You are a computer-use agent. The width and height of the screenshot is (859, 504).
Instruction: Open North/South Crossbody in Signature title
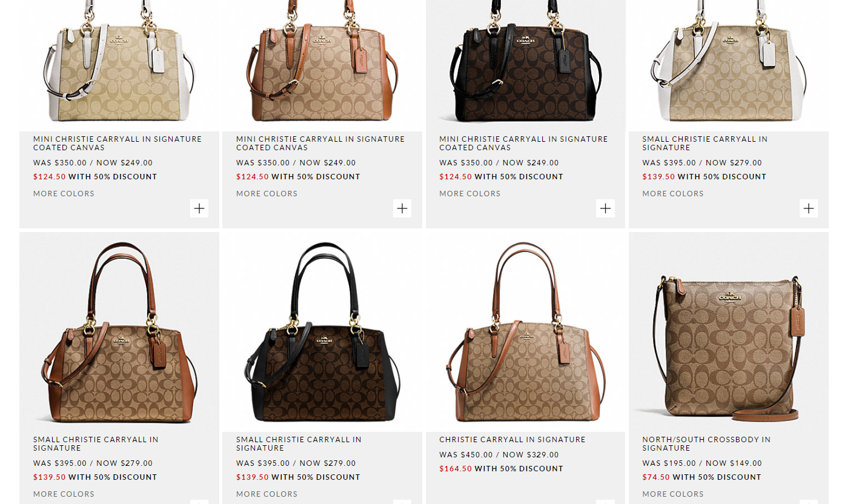pyautogui.click(x=706, y=444)
